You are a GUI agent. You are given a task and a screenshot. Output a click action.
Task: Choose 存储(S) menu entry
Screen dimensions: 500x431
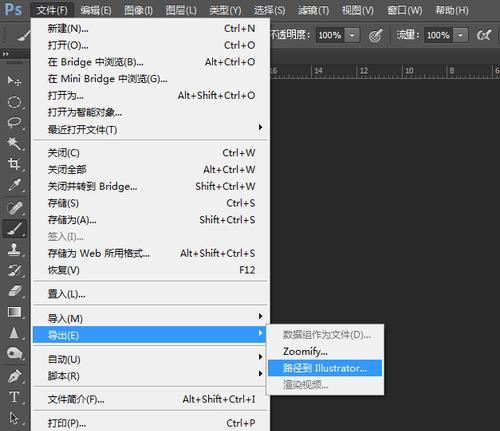(150, 203)
